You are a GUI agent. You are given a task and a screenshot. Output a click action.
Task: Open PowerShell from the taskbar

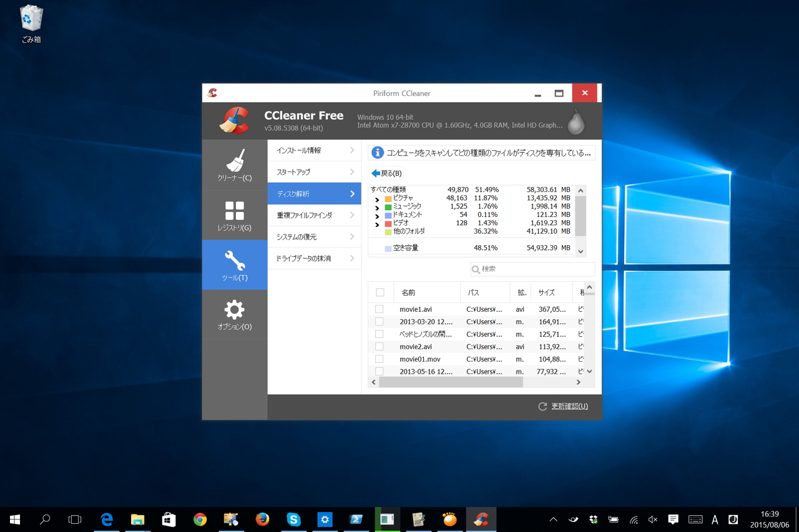point(356,519)
